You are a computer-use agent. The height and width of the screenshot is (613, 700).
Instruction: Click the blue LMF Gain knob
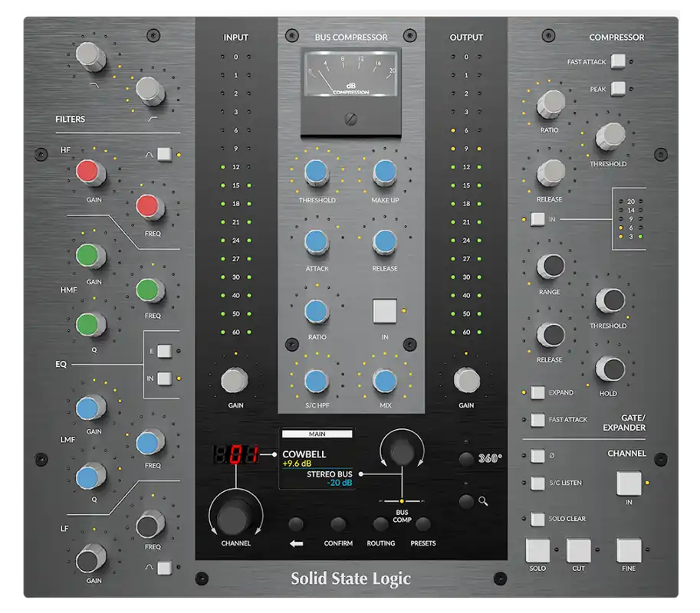coord(90,408)
